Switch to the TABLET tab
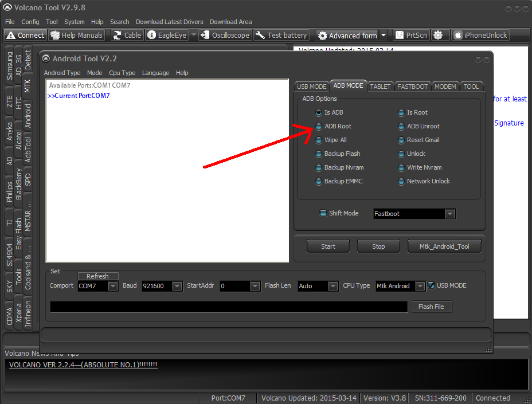The height and width of the screenshot is (404, 532). coord(380,87)
